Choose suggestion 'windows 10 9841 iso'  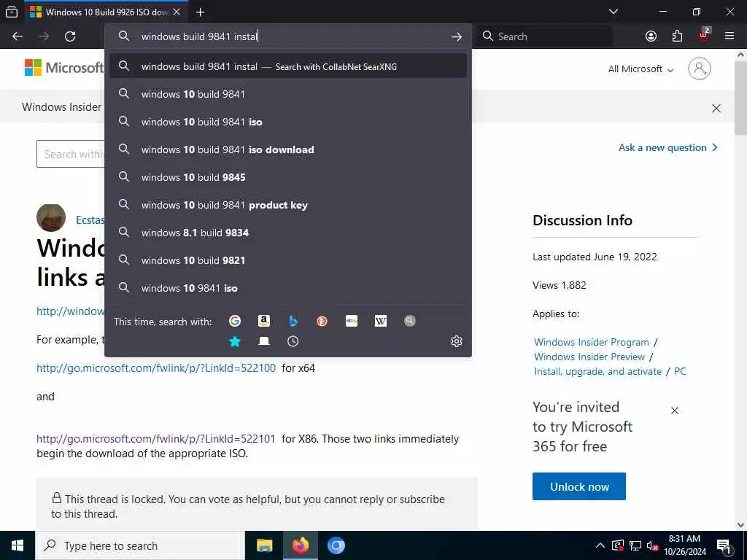287,287
